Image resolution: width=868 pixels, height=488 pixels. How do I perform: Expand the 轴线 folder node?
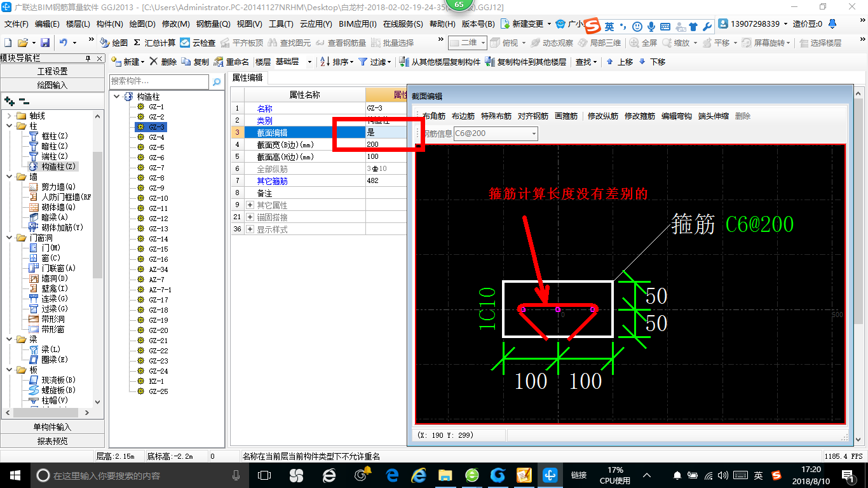click(x=9, y=116)
